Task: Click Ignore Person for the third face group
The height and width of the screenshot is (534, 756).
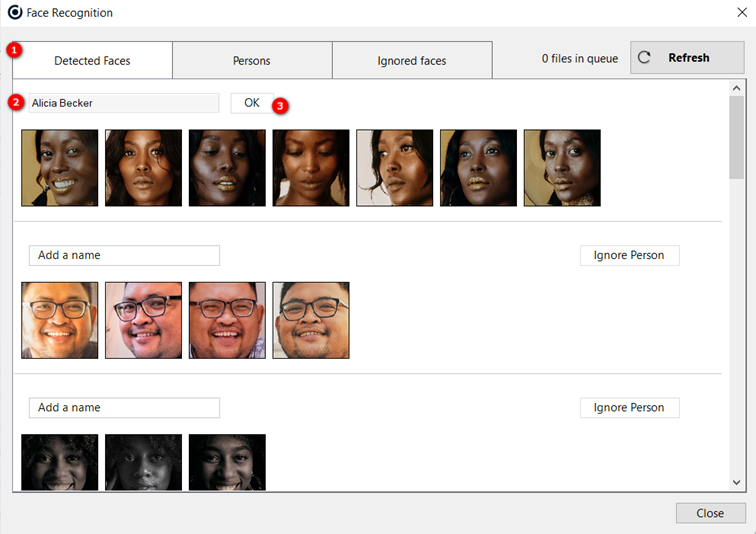Action: (629, 408)
